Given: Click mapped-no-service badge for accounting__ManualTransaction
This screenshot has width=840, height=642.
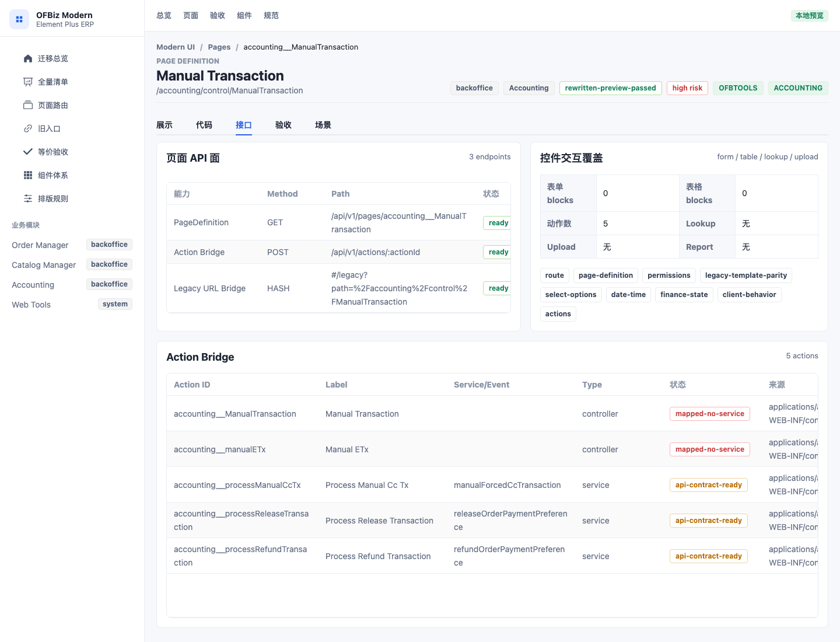Looking at the screenshot, I should click(x=710, y=414).
